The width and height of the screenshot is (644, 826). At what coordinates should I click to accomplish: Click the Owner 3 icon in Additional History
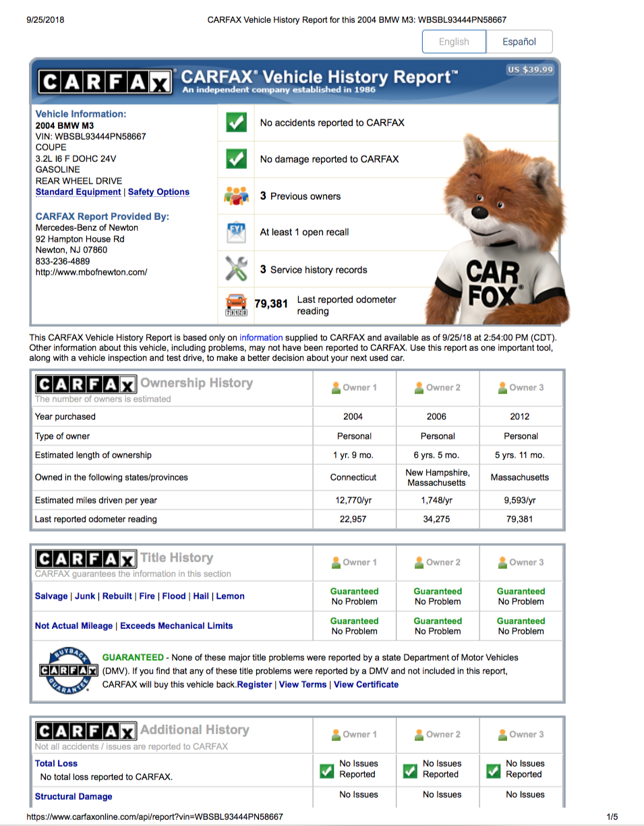(503, 734)
